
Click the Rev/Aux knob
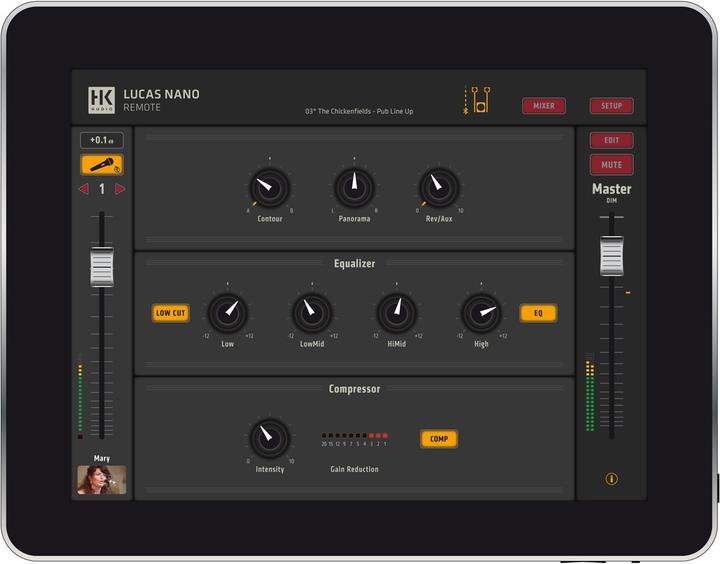pos(439,188)
